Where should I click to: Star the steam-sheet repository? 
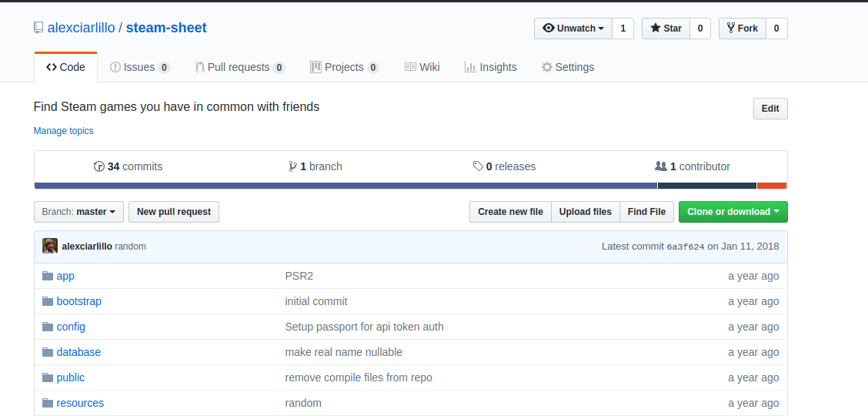666,29
